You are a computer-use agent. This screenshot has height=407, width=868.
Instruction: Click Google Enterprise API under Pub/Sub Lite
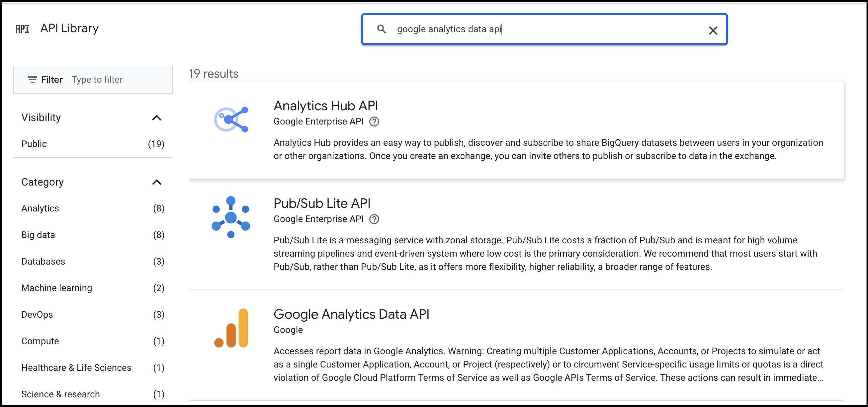318,219
